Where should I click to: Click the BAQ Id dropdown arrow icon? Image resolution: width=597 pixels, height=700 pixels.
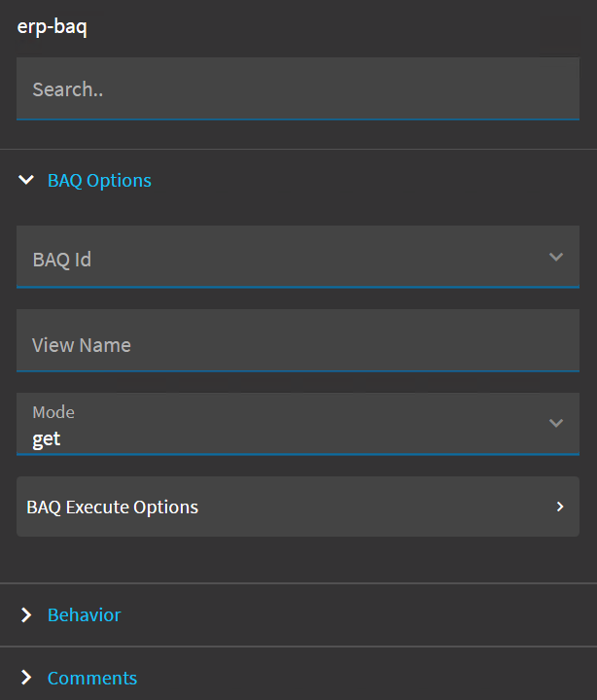tap(556, 257)
